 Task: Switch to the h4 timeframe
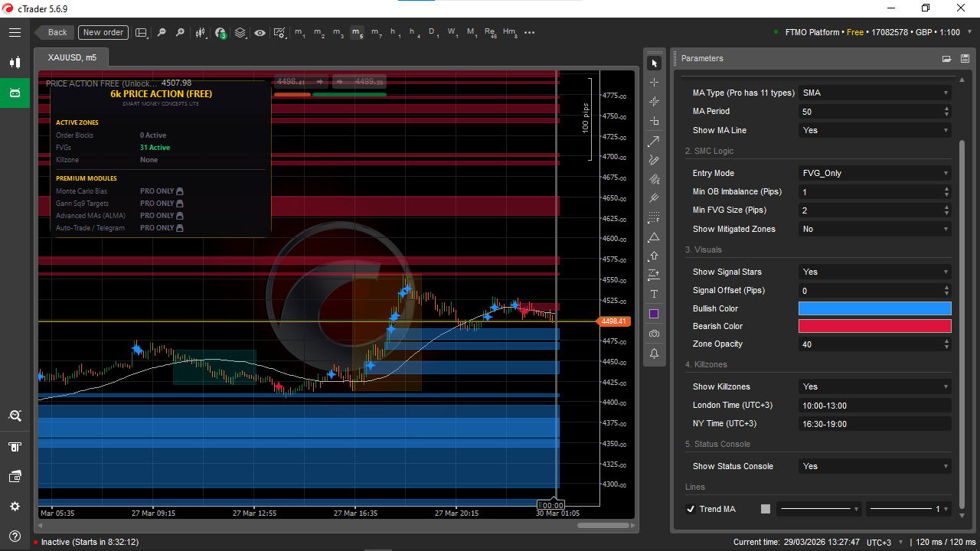coord(414,33)
